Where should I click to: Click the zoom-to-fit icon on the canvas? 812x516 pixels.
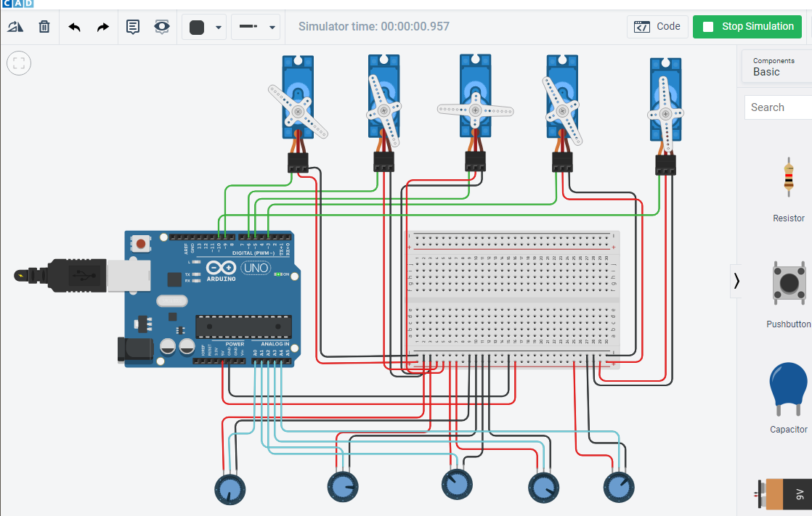18,62
